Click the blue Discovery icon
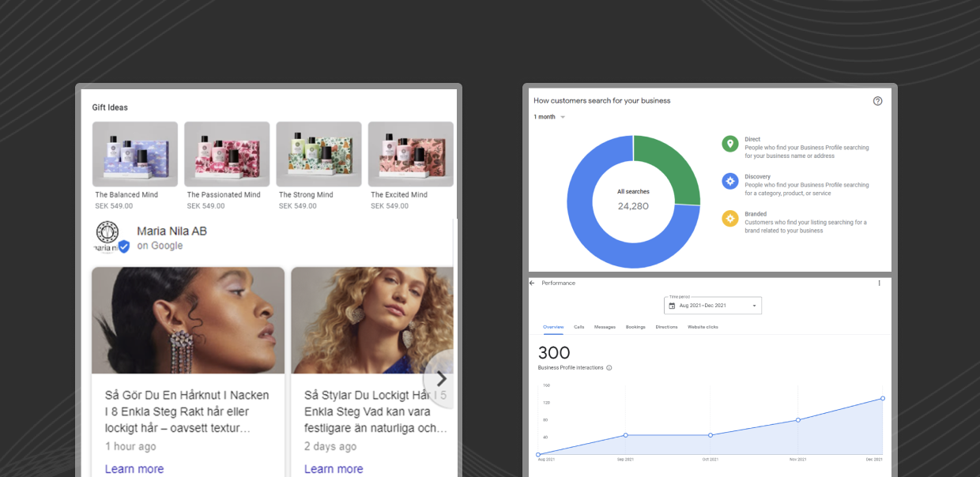The height and width of the screenshot is (477, 980). pyautogui.click(x=729, y=181)
